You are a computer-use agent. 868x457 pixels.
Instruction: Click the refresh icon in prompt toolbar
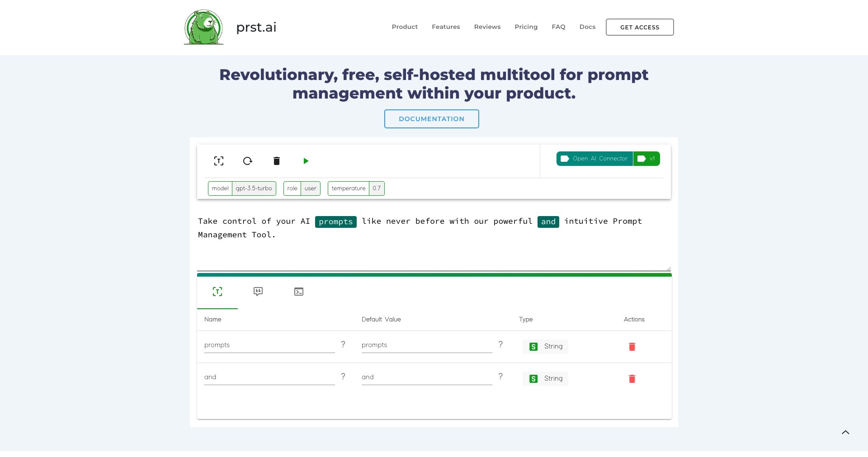(x=248, y=161)
